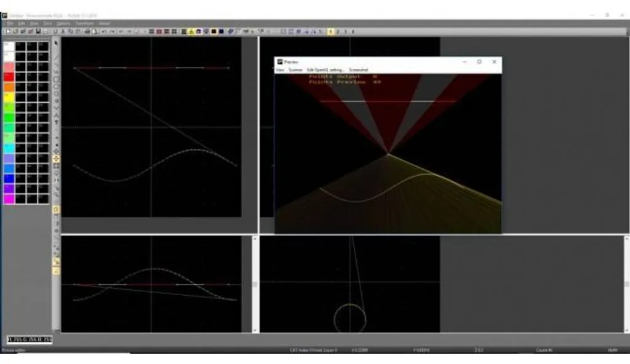Click the RGB value field at bottom left
Viewport: 630px width, 364px height.
point(30,339)
